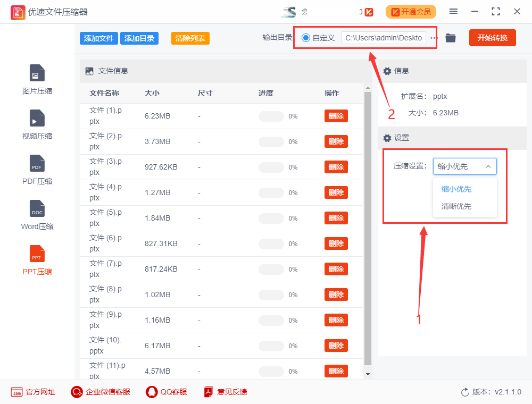The image size is (532, 404).
Task: Click 开通会员 button
Action: 411,12
